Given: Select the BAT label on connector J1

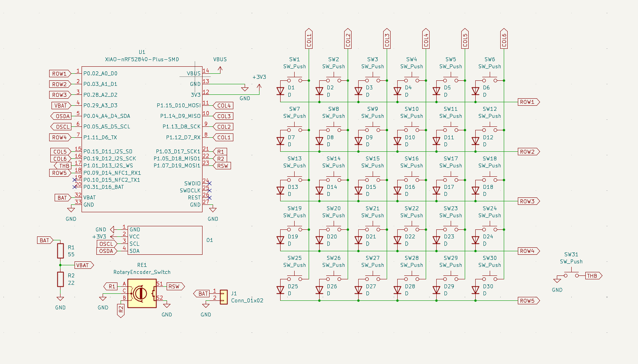Looking at the screenshot, I should pyautogui.click(x=202, y=293).
